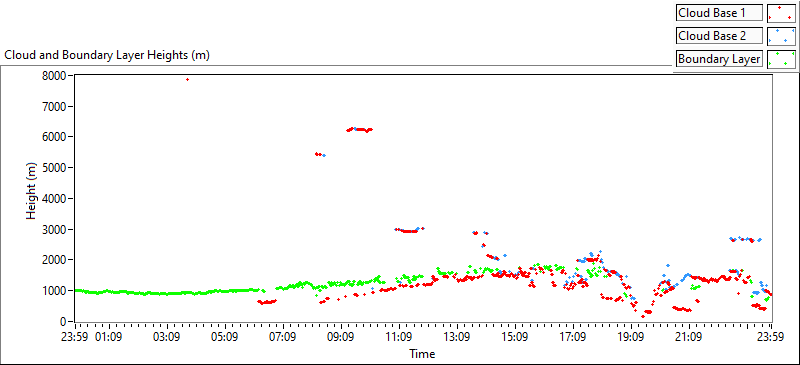Click the 11:09 time axis label
The image size is (800, 365).
(399, 336)
